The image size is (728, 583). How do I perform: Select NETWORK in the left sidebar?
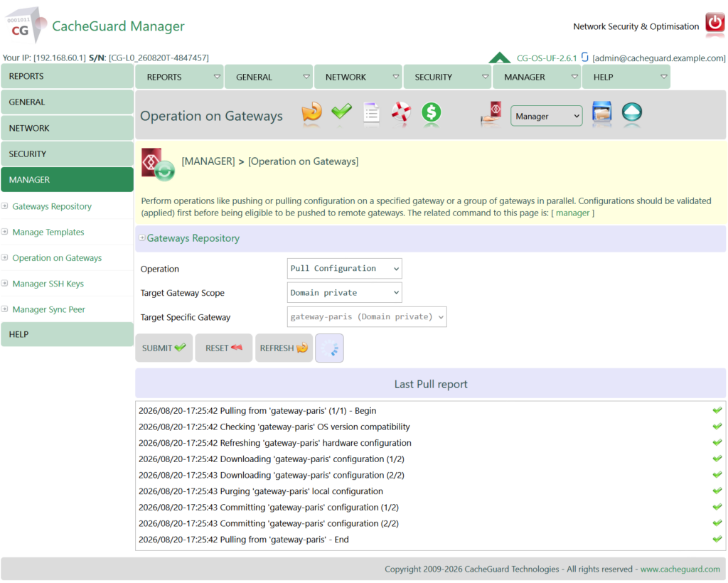[x=68, y=128]
